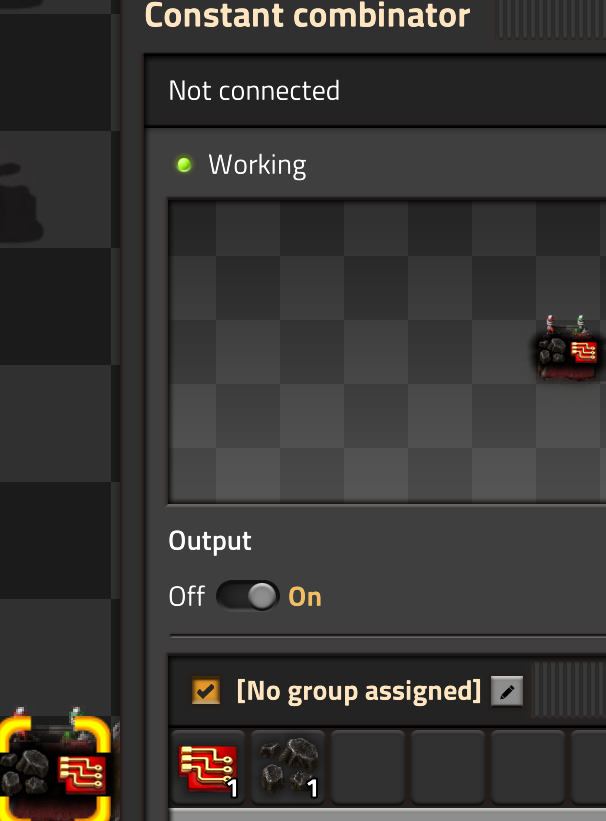This screenshot has width=606, height=821.
Task: Click red circuit icon on map combinator
Action: [81, 774]
